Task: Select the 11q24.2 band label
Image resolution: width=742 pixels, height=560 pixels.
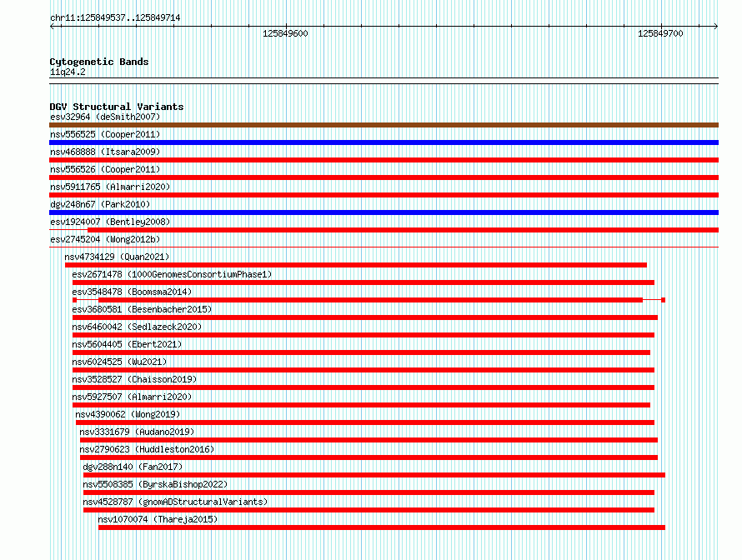Action: click(68, 72)
